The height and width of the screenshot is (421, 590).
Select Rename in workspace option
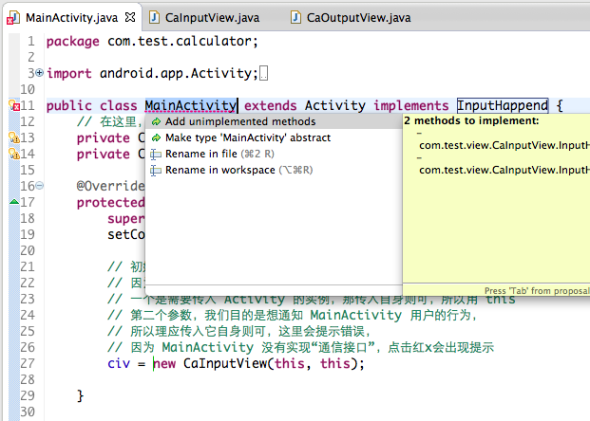(x=274, y=170)
